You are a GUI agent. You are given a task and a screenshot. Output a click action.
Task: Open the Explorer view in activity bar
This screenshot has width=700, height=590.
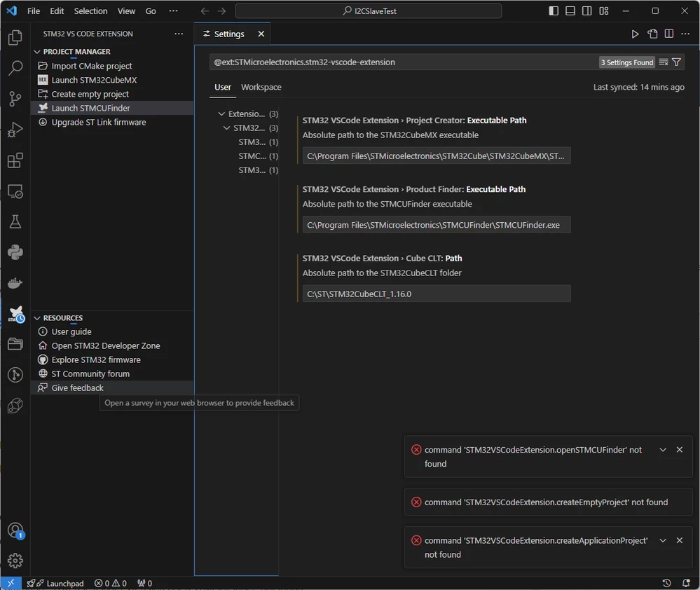click(15, 38)
